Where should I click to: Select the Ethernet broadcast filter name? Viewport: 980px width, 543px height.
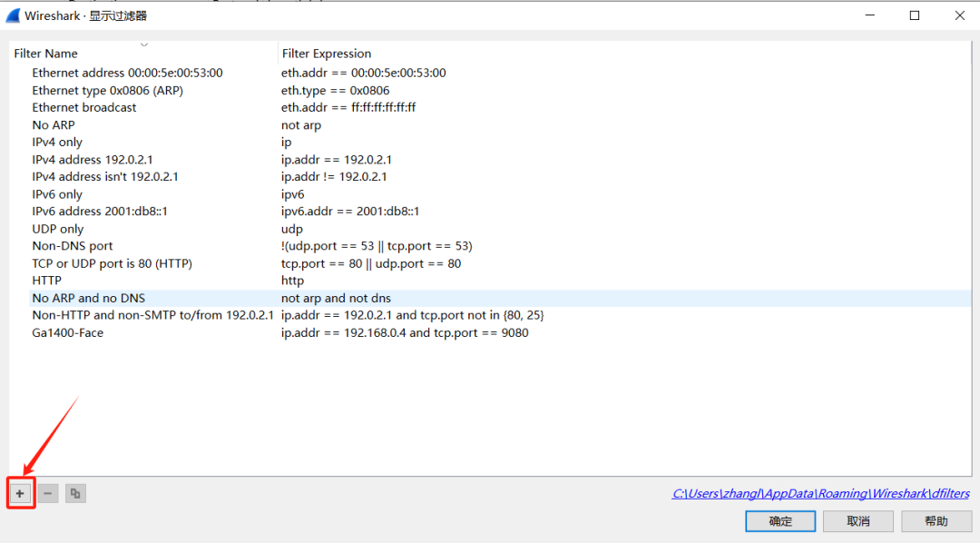click(x=83, y=107)
